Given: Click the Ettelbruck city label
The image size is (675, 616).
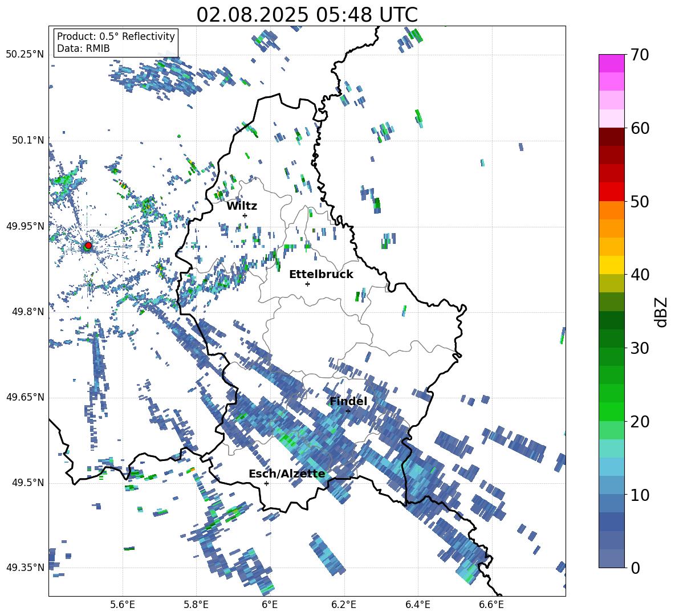Looking at the screenshot, I should click(x=321, y=275).
